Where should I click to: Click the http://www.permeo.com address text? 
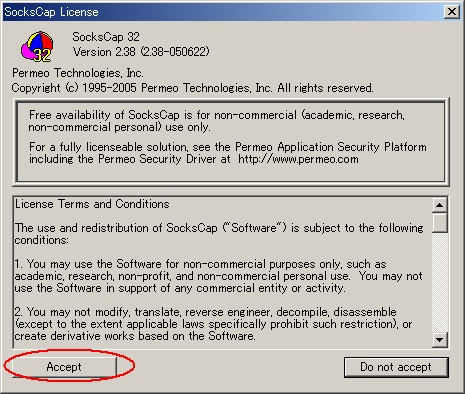(298, 159)
